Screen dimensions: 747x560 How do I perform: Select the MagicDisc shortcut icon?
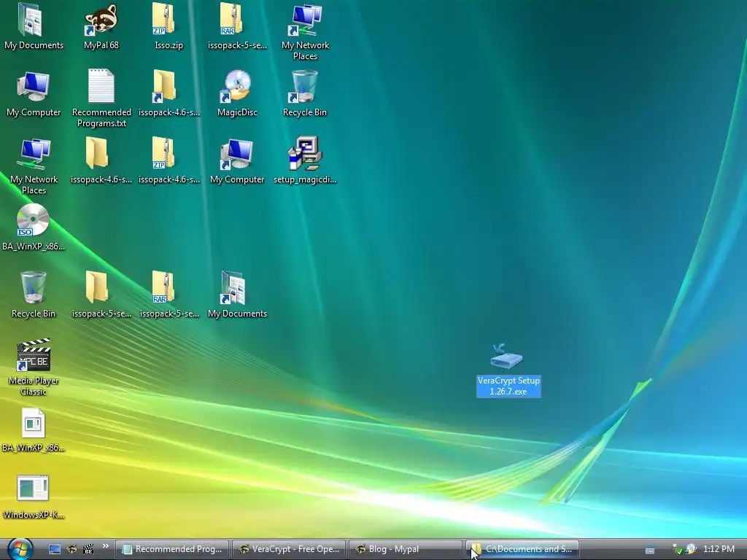point(237,94)
